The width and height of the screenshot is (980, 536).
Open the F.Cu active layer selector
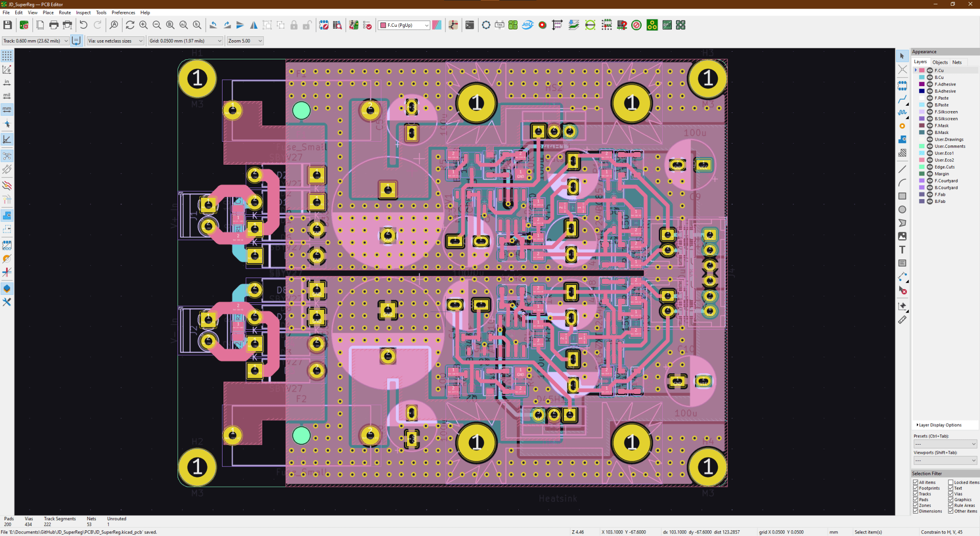404,25
